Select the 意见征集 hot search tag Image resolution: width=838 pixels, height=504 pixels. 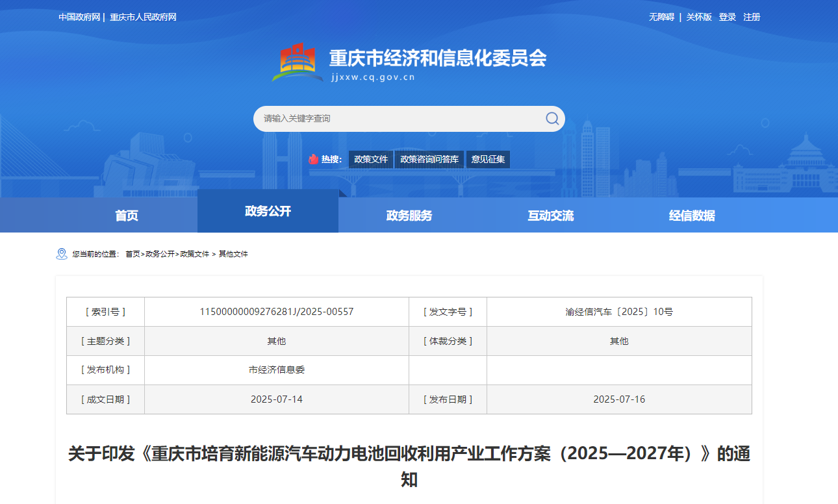pos(488,159)
